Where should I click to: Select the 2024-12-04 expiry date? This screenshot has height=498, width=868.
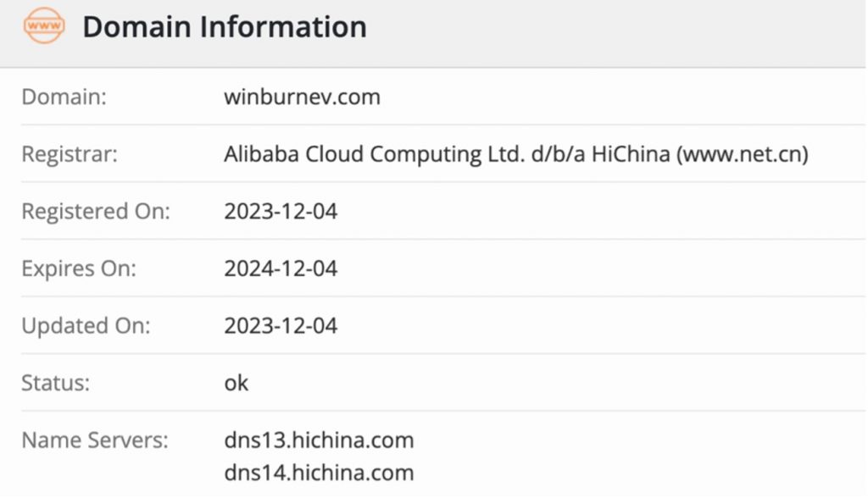tap(281, 269)
